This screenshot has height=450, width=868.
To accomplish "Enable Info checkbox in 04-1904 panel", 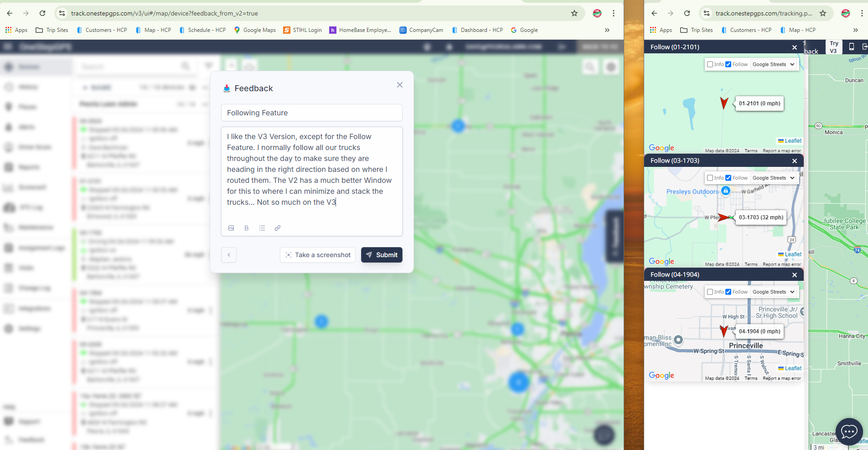I will click(x=710, y=292).
